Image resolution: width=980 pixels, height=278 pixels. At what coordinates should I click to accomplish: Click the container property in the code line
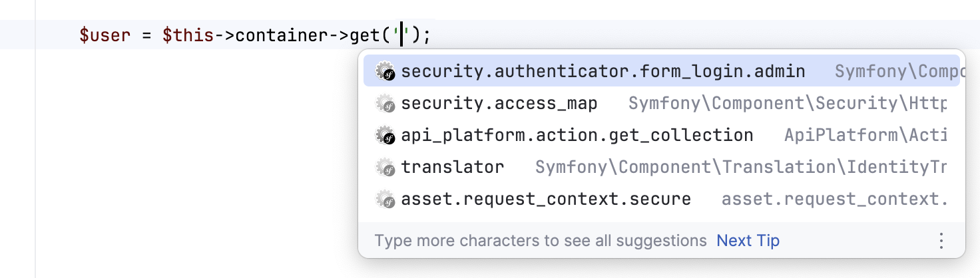coord(278,35)
